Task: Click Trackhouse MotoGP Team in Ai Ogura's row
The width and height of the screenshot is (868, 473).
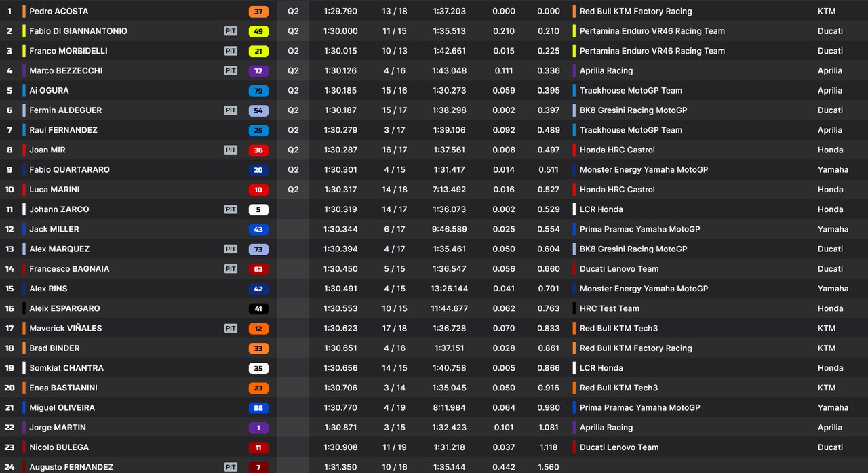Action: 631,91
